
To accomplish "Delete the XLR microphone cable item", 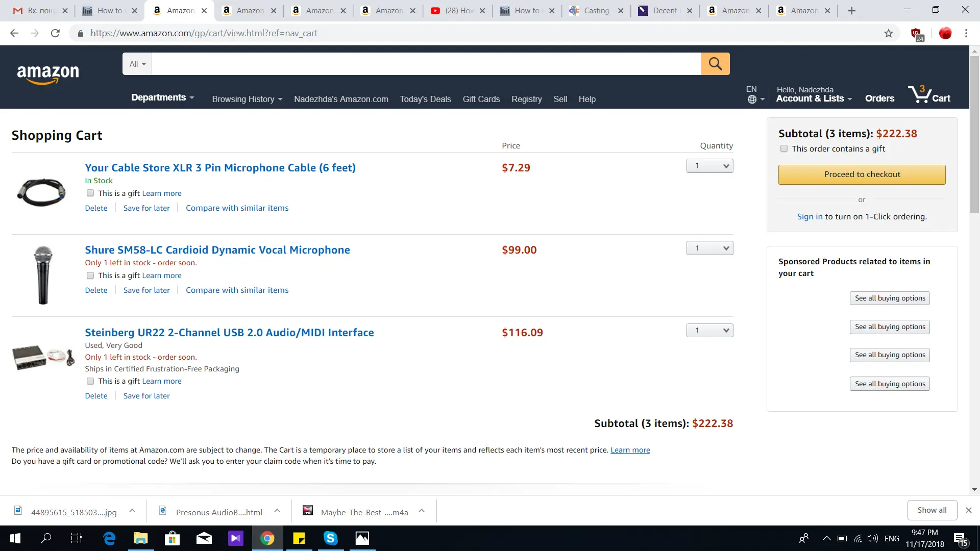I will [96, 208].
